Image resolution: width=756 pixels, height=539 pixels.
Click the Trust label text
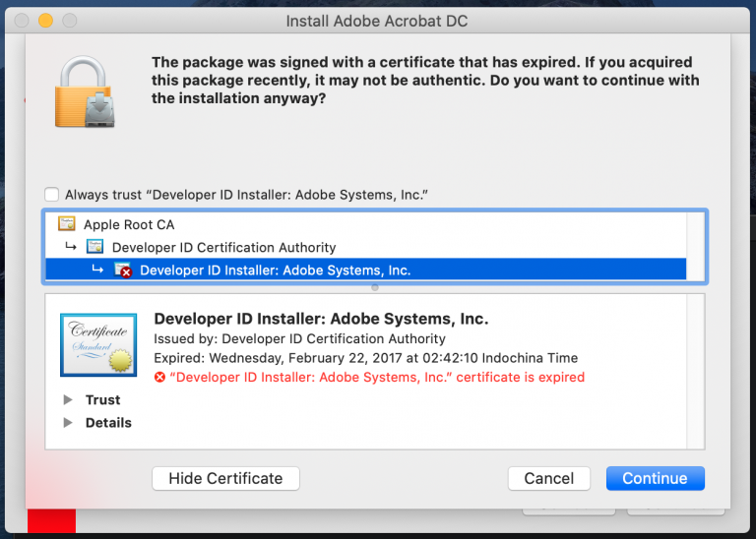point(102,399)
